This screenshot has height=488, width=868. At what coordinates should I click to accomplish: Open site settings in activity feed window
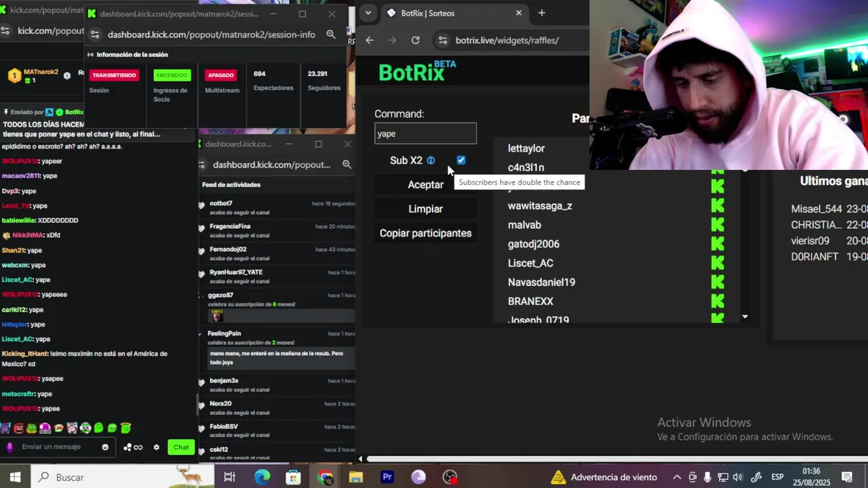(203, 165)
